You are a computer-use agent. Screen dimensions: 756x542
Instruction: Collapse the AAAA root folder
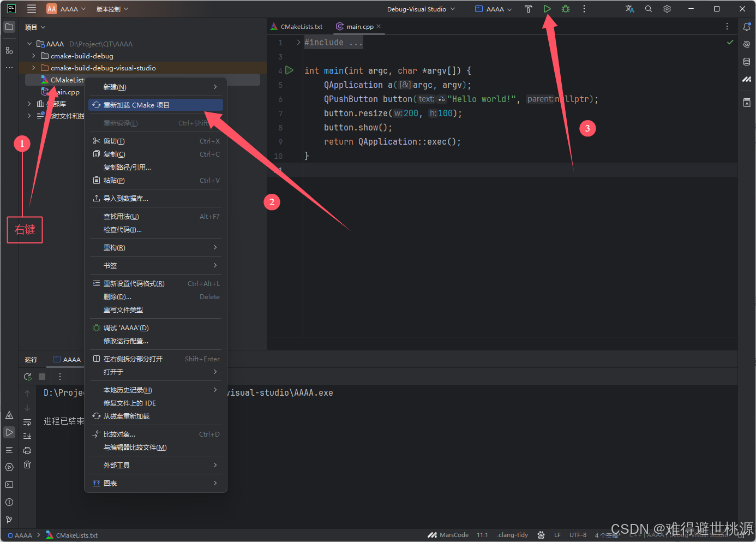(x=29, y=44)
